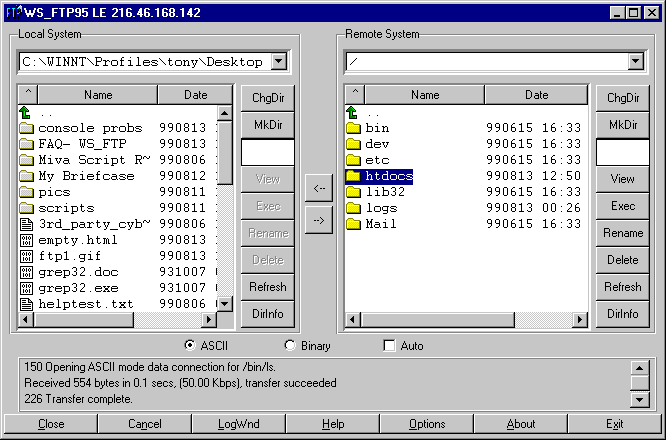Click the grep32.exe file icon
The width and height of the screenshot is (666, 440).
pos(26,288)
